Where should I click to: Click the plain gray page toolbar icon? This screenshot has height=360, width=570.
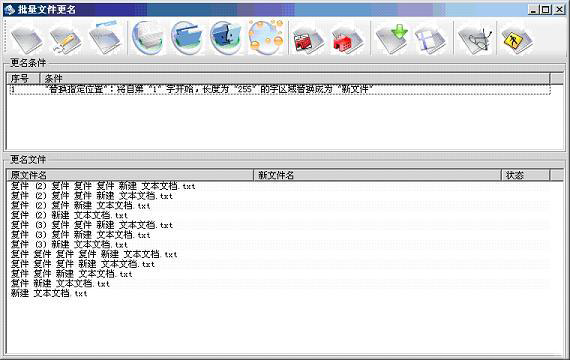26,39
